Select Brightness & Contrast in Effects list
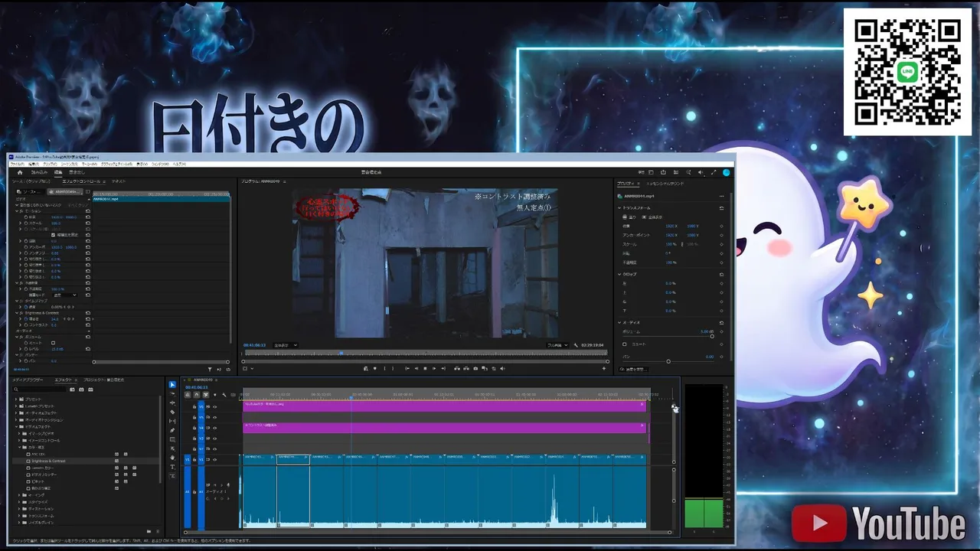This screenshot has height=551, width=980. pyautogui.click(x=48, y=461)
